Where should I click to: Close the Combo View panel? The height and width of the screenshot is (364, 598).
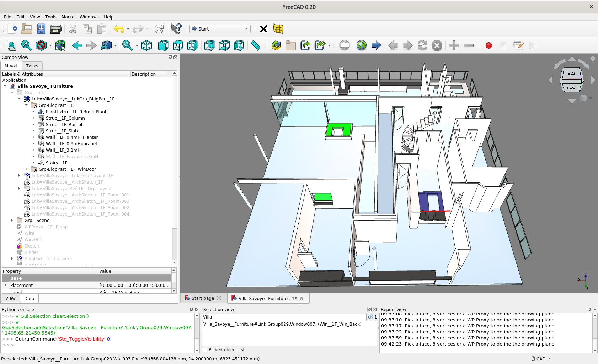point(175,57)
